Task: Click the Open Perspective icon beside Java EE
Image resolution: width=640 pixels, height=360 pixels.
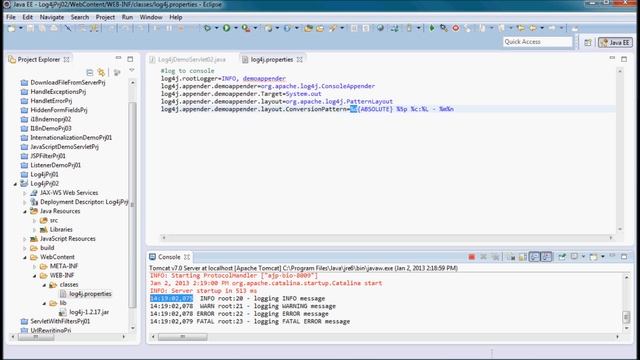Action: point(587,42)
